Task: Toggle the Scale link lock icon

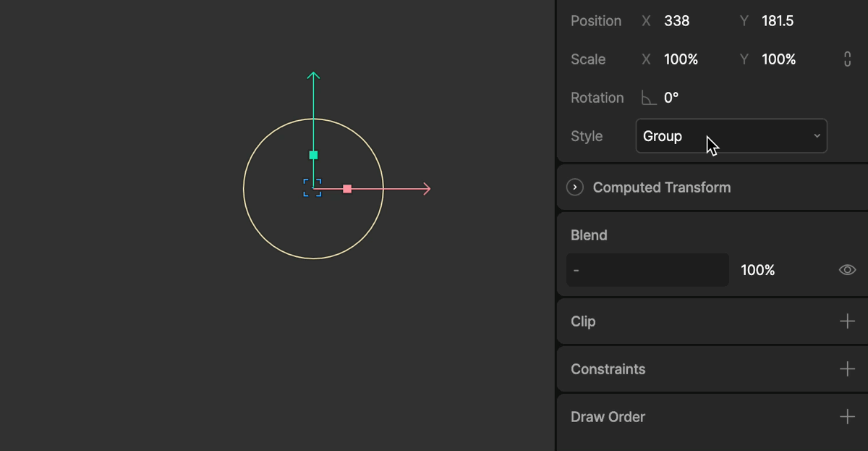Action: (x=847, y=59)
